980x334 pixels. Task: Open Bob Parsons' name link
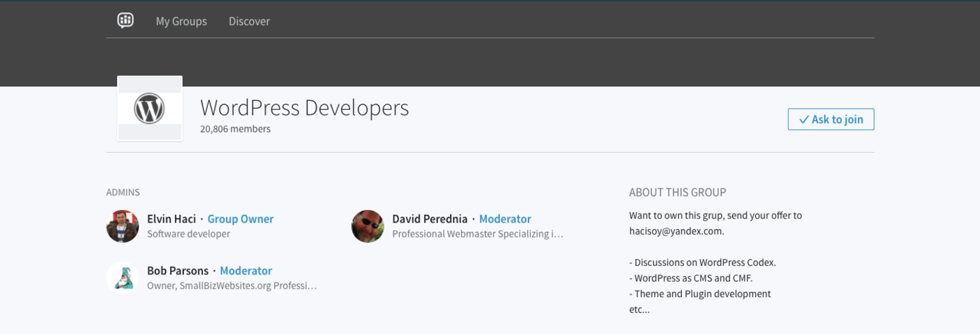pos(178,270)
